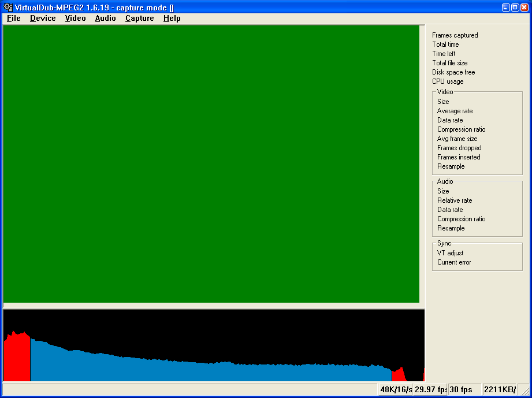Open the Help menu

click(172, 18)
